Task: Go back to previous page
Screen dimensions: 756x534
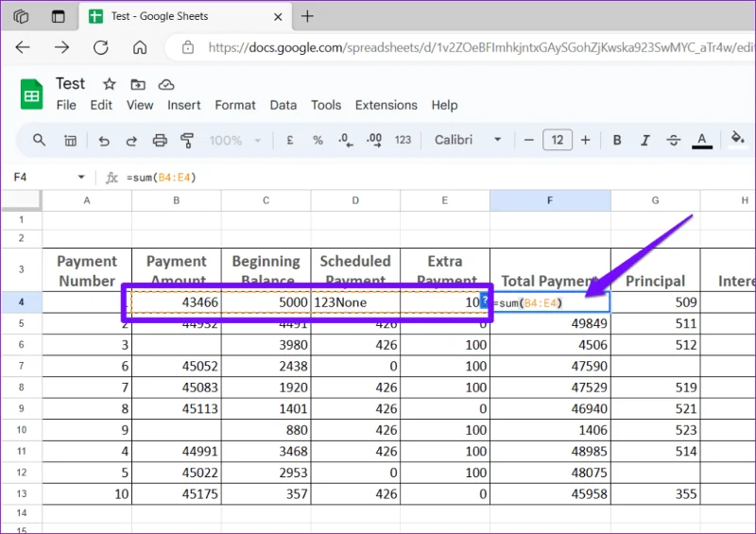Action: 23,47
